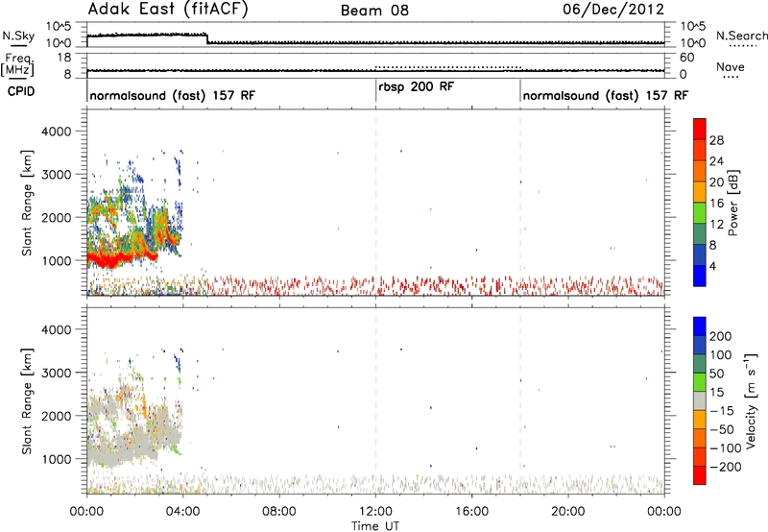The width and height of the screenshot is (768, 532).
Task: Click the red top of the Power color bar
Action: tap(700, 129)
